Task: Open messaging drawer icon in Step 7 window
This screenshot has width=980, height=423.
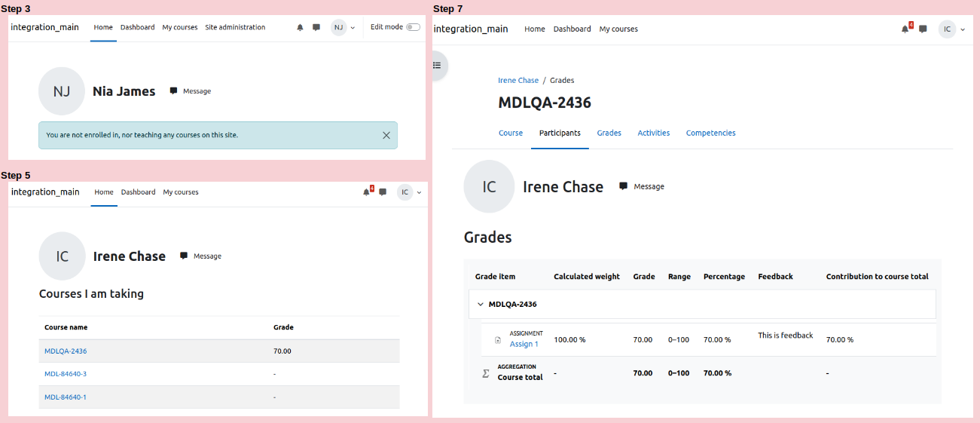Action: (x=923, y=29)
